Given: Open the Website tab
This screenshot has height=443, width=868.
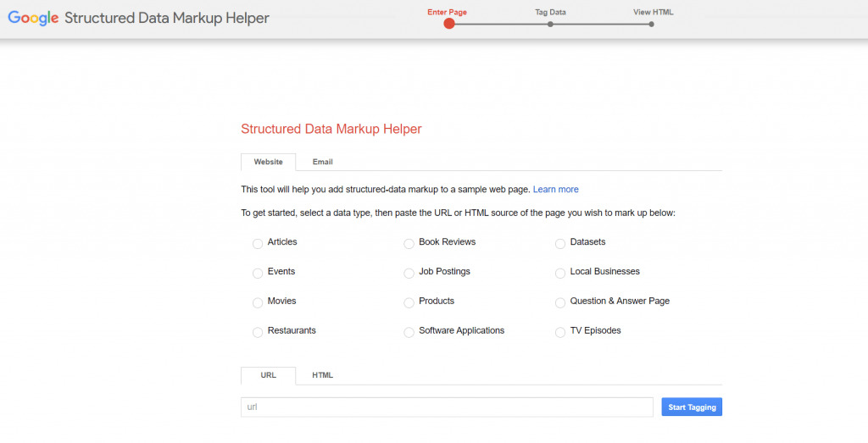Looking at the screenshot, I should (x=269, y=162).
